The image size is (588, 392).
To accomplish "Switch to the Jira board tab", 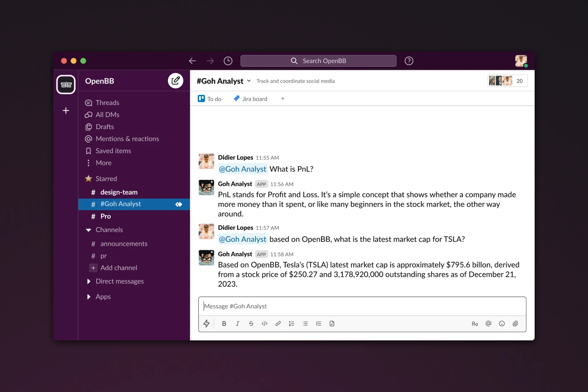I will [250, 99].
